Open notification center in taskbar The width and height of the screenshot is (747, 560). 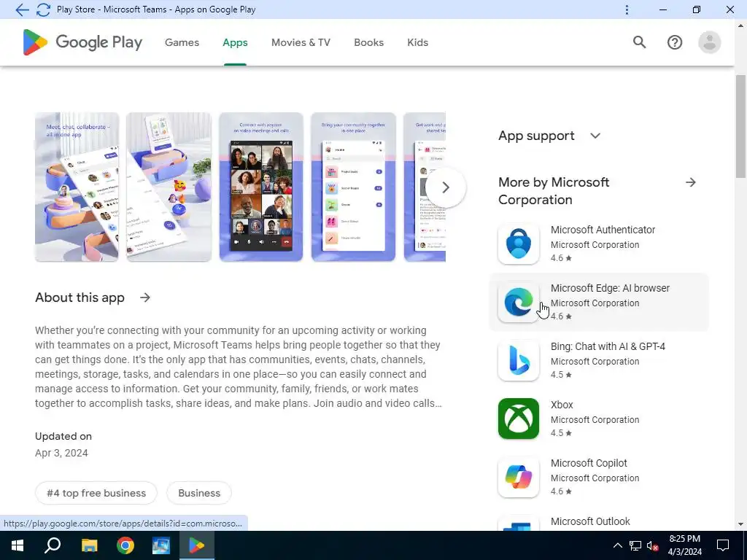tap(723, 545)
